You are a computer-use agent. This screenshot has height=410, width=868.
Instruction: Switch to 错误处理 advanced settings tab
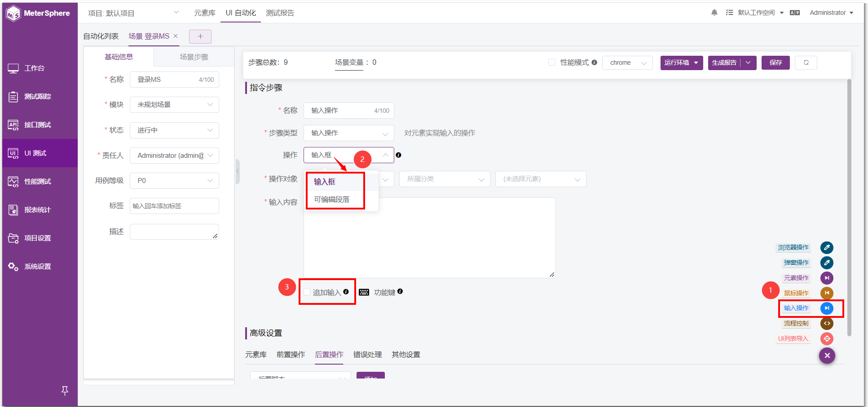(368, 355)
